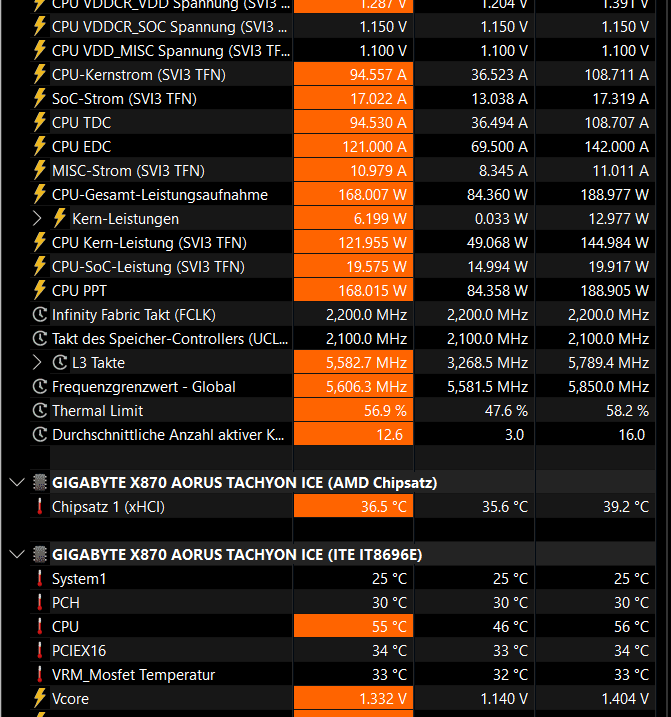Click clock icon beside Takt des Speicher-Controllers
Screen dimensions: 671x717
coord(40,338)
